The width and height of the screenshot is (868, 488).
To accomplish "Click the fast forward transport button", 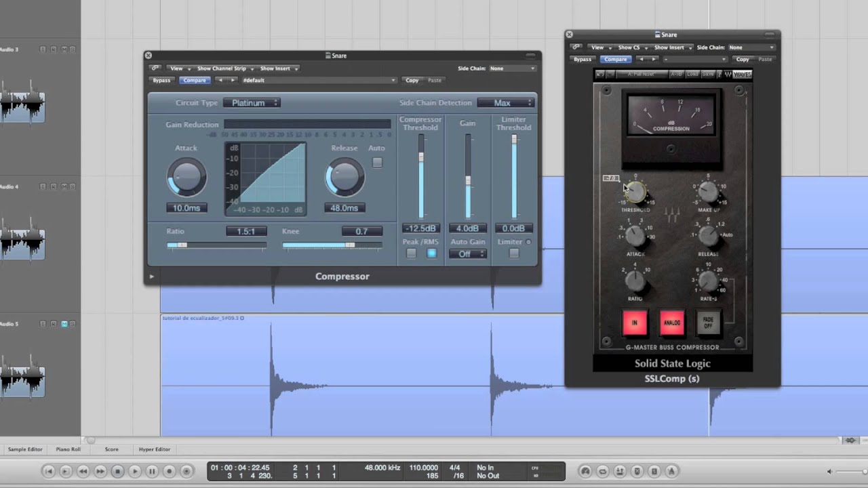I will pos(100,471).
